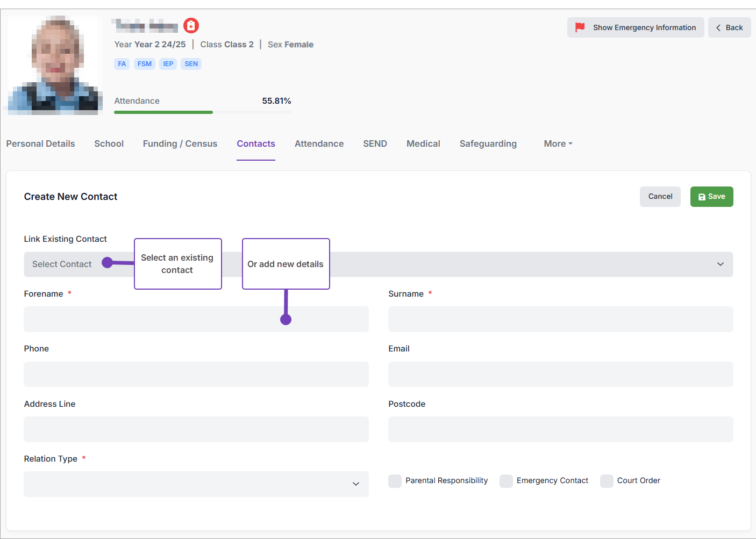Cancel creating the new contact

click(660, 197)
